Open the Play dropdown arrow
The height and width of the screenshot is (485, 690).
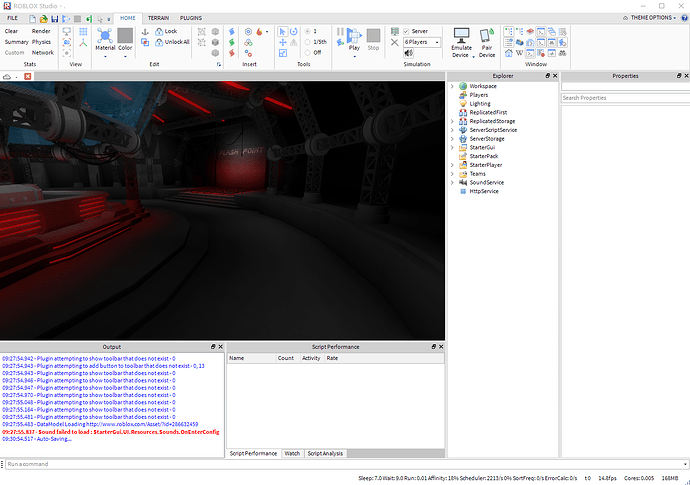click(354, 57)
